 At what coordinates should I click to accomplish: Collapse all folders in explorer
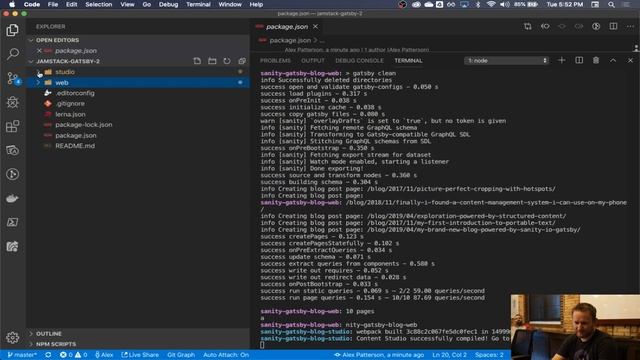click(242, 61)
